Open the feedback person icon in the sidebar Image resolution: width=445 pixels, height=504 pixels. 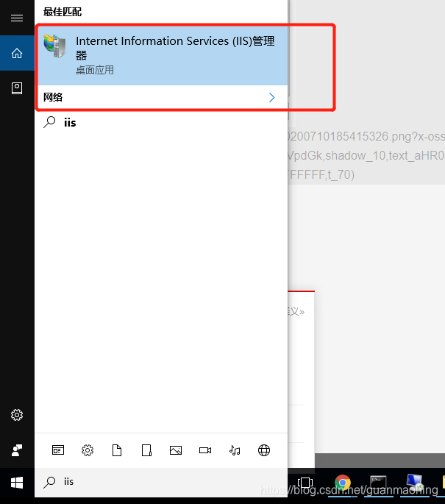pyautogui.click(x=17, y=450)
